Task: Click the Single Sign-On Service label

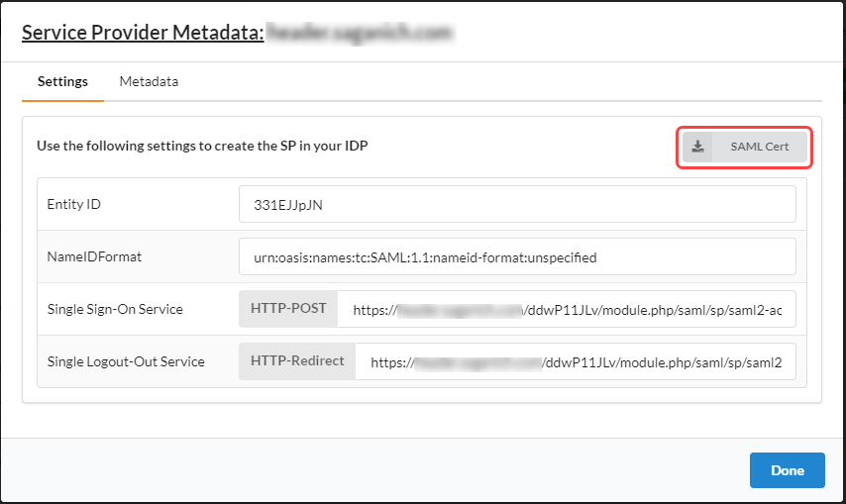Action: coord(115,309)
